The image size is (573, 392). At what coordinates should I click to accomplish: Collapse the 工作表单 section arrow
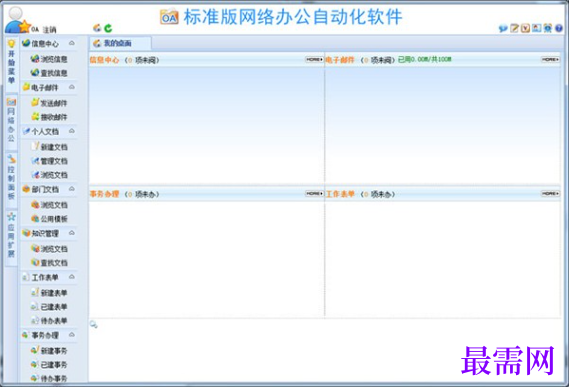(72, 277)
